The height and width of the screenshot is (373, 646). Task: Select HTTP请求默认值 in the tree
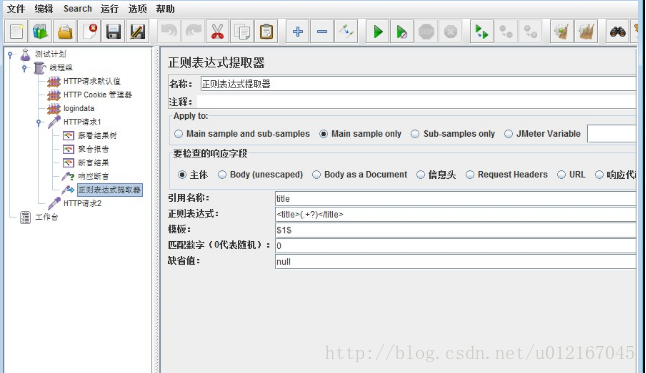tap(92, 81)
